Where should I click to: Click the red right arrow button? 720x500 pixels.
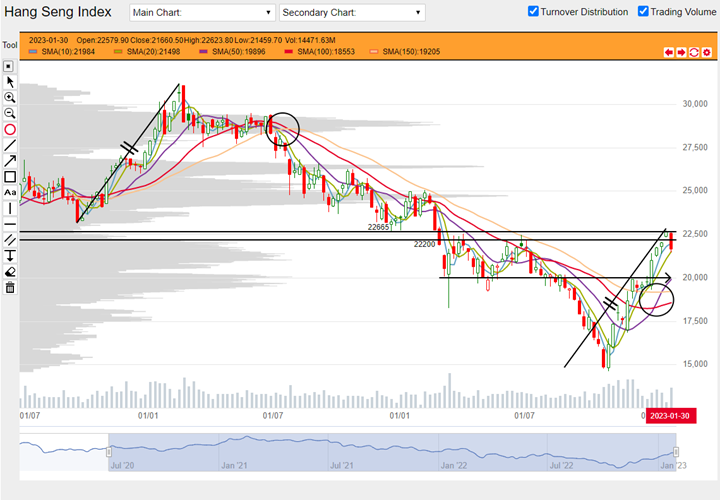[x=681, y=52]
